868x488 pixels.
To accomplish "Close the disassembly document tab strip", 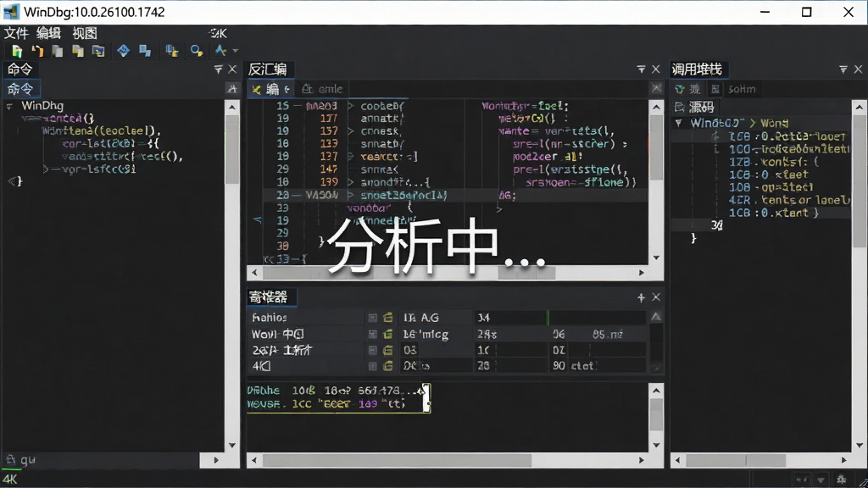I will pos(657,88).
